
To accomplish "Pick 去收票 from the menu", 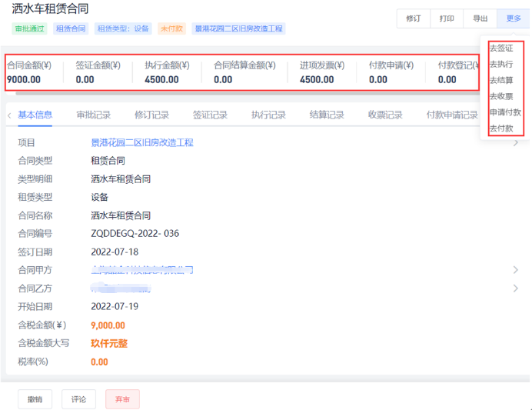I will (501, 97).
